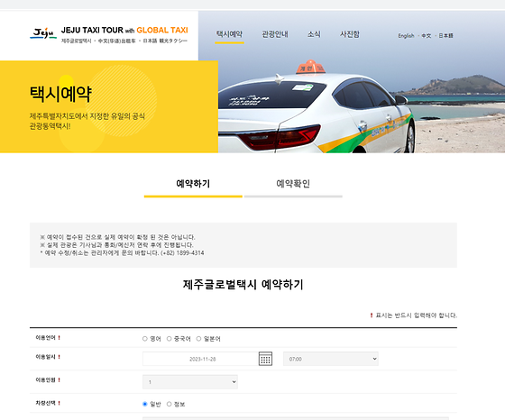505x420 pixels.
Task: Open the calendar date picker icon
Action: (265, 359)
